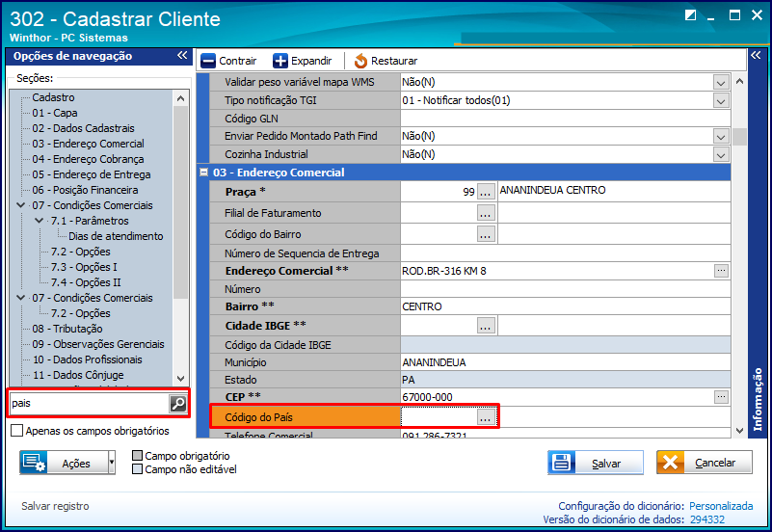
Task: Click sections tree scrollbar up arrow
Action: click(x=180, y=98)
